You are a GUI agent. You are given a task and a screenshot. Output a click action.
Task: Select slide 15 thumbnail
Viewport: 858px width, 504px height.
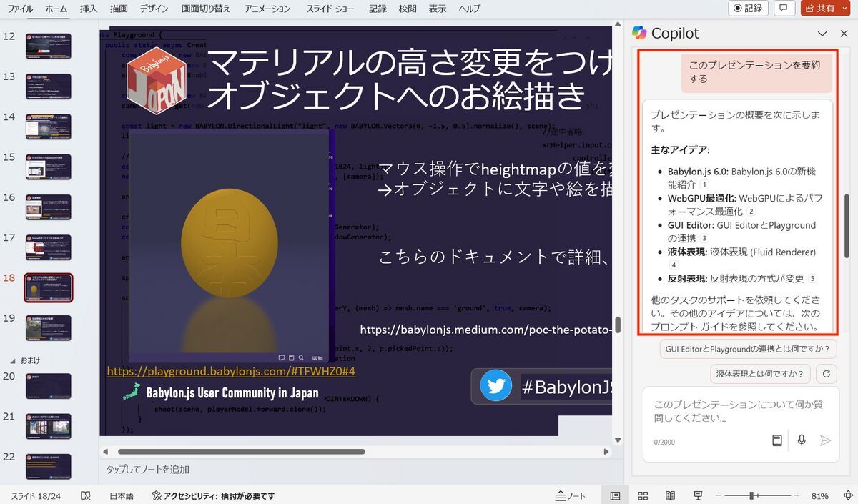point(48,167)
